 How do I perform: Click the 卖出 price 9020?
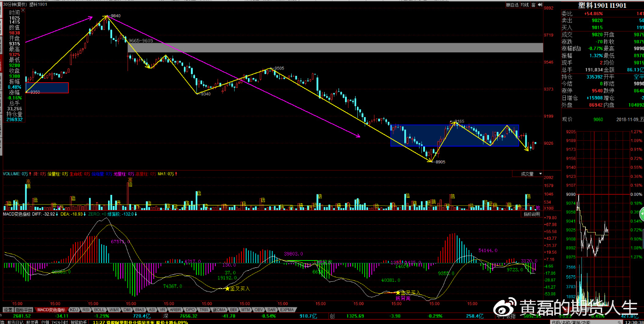pyautogui.click(x=597, y=21)
